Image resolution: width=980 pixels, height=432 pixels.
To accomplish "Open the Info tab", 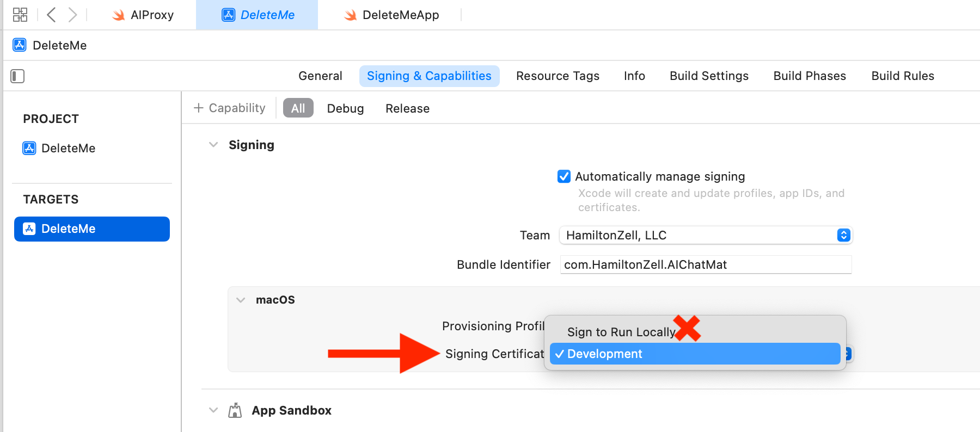I will coord(634,76).
